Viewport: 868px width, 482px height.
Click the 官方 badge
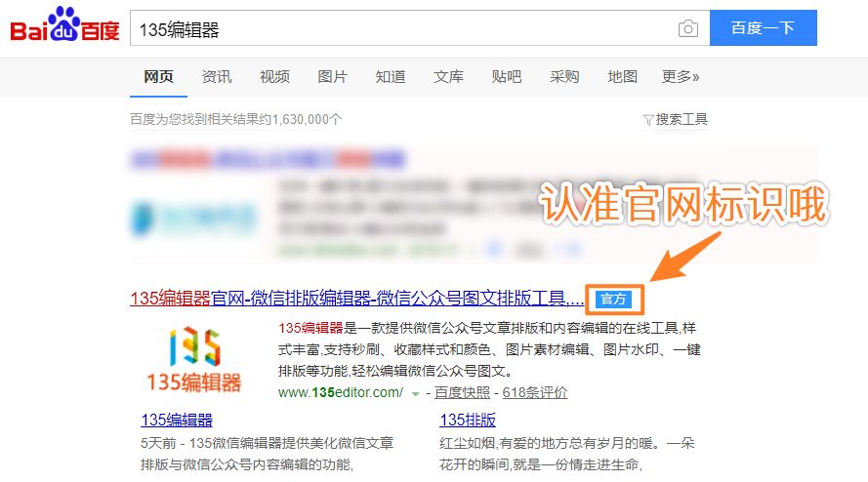coord(613,300)
